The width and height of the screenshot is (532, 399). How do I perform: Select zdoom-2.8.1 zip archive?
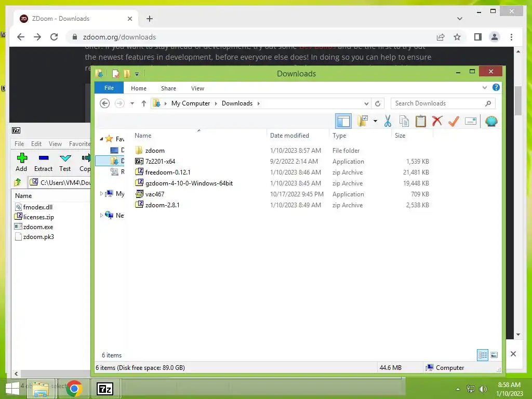pyautogui.click(x=162, y=205)
